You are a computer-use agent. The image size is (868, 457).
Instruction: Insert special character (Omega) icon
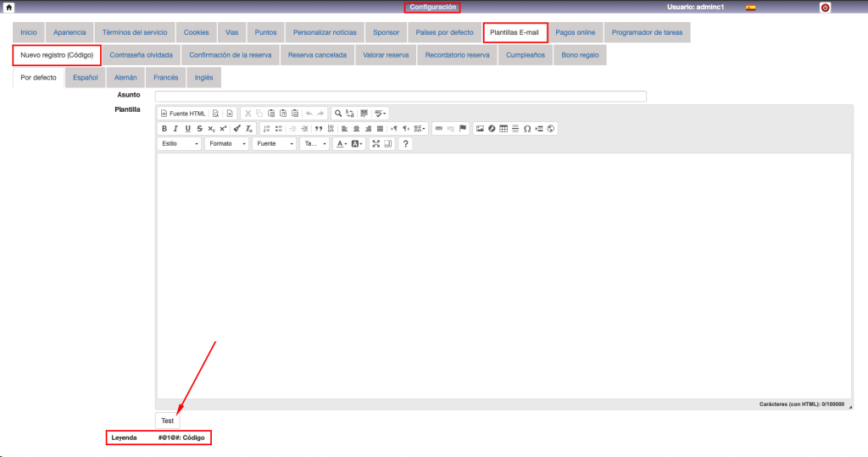[x=527, y=129]
